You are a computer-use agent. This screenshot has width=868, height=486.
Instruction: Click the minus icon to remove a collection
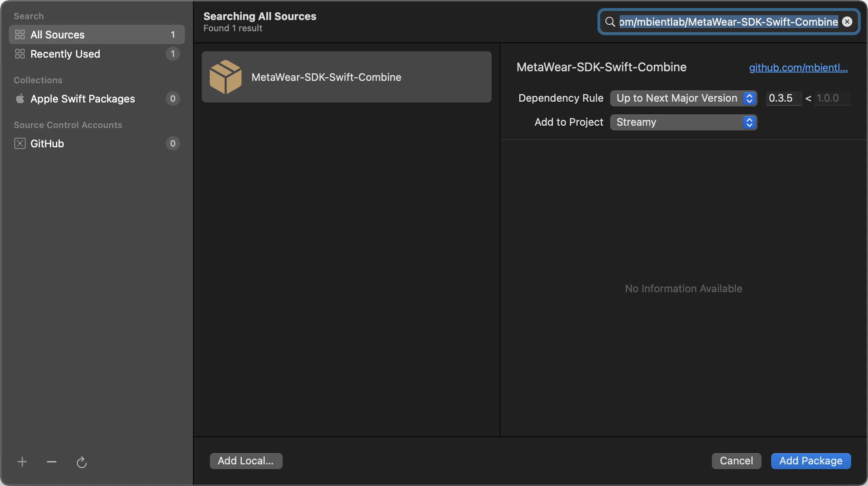pyautogui.click(x=52, y=462)
